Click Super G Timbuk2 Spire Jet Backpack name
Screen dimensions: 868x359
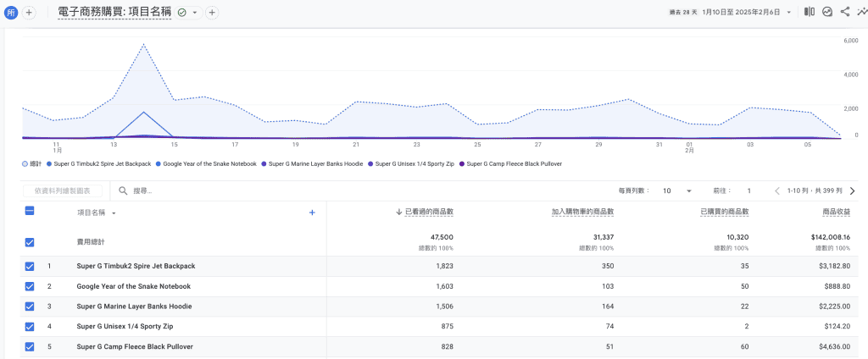tap(136, 266)
